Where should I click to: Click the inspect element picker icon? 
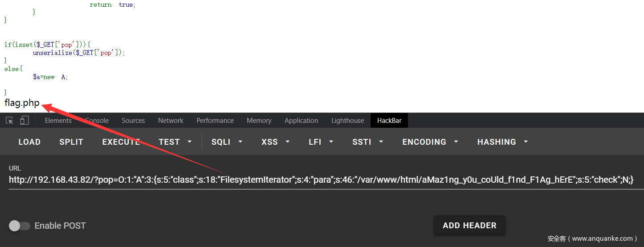coord(9,121)
